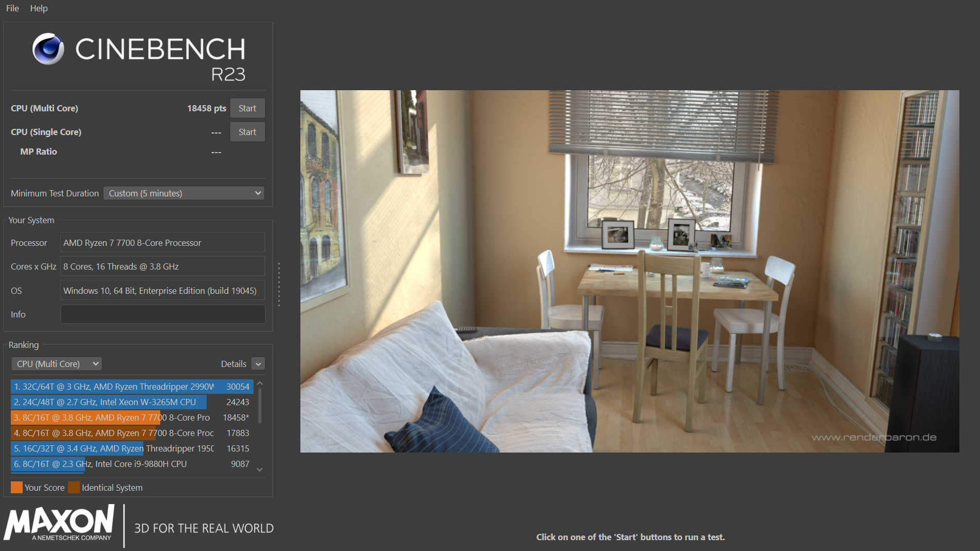Click the Your Score orange legend swatch

pos(16,488)
